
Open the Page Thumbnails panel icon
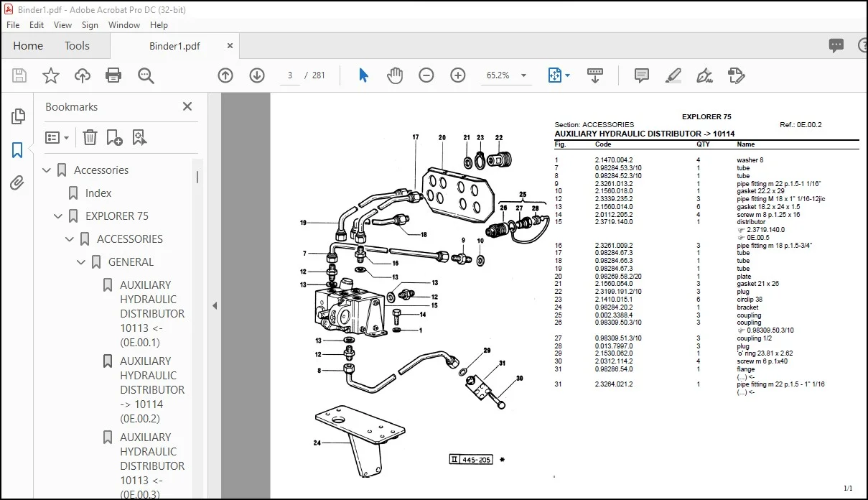pos(18,116)
